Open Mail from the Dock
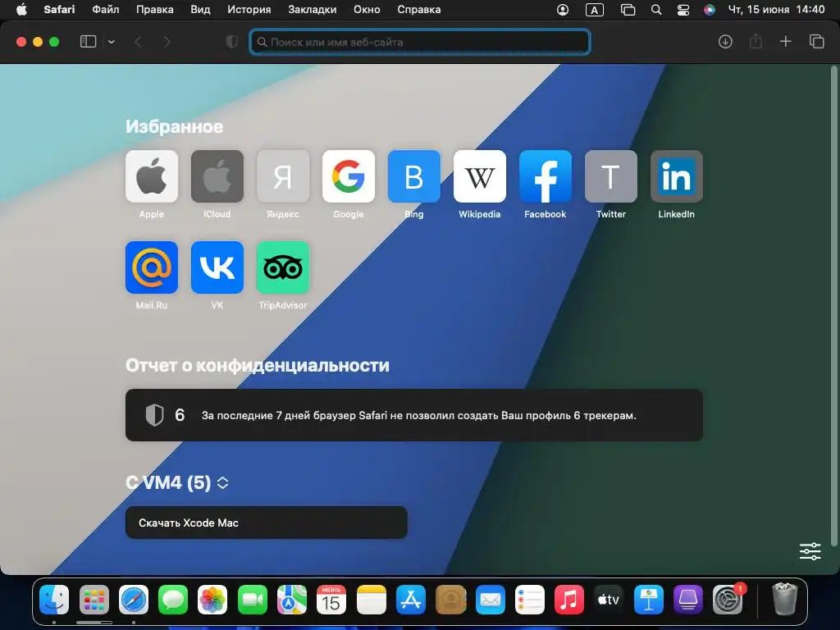Viewport: 840px width, 630px height. click(x=491, y=600)
